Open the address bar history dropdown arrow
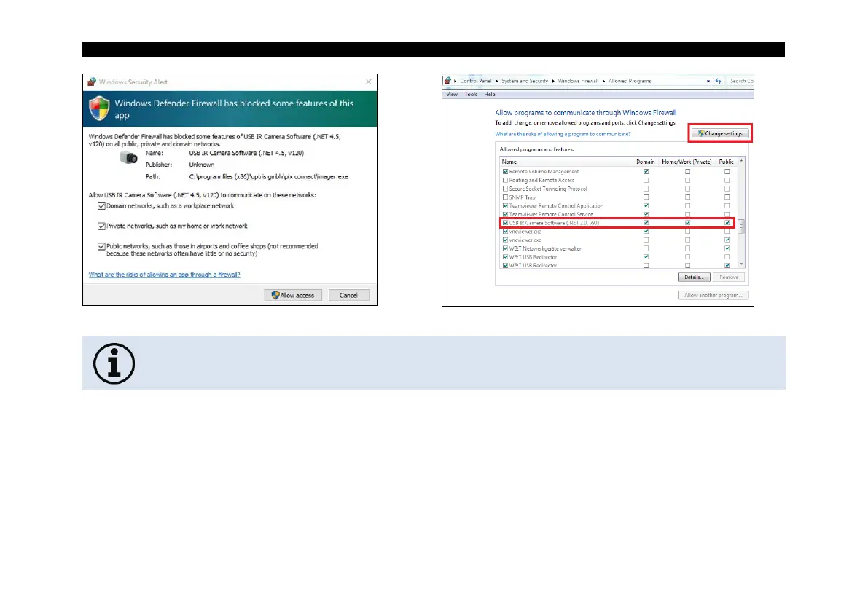Screen dimensions: 868x611 pyautogui.click(x=708, y=81)
